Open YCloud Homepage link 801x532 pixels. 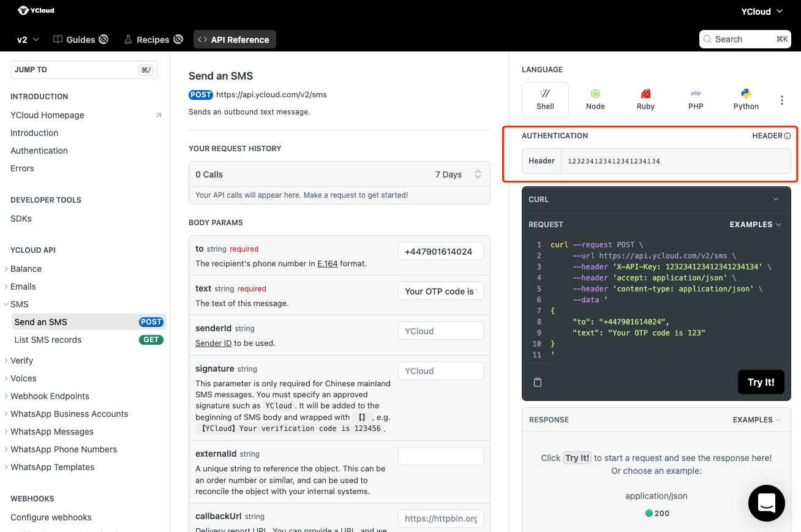pos(47,115)
